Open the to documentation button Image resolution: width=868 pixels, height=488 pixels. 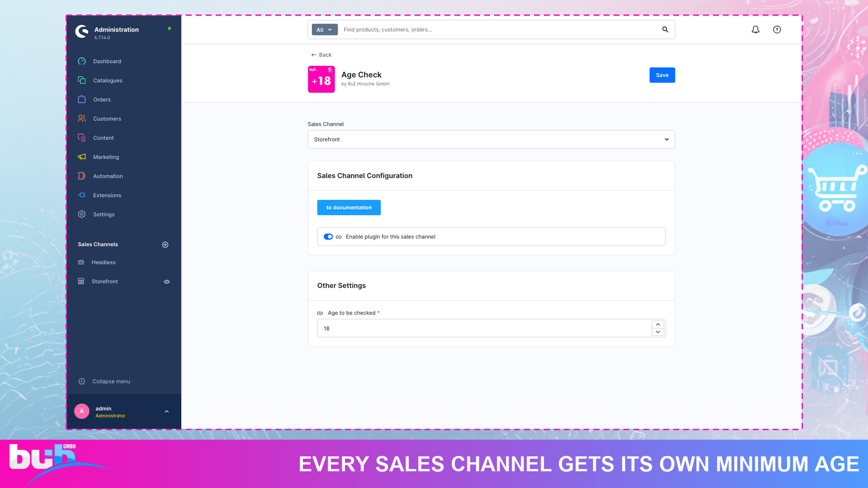click(349, 208)
